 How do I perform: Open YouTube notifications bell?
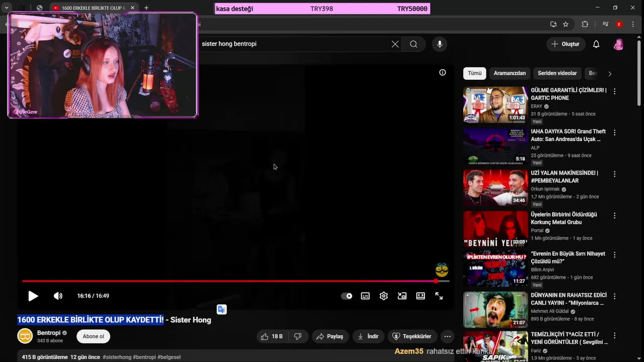[x=596, y=44]
